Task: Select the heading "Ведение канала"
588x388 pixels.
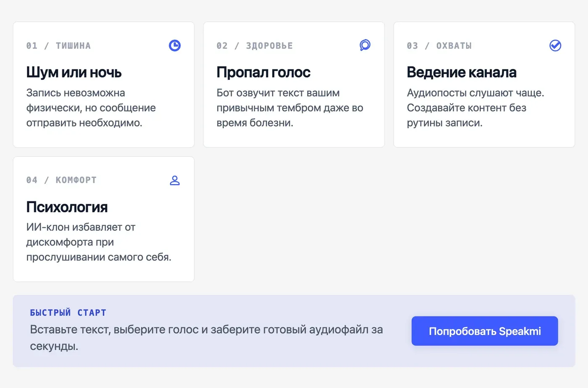Action: click(462, 72)
